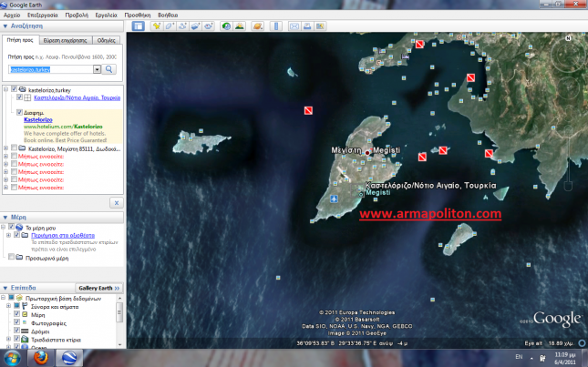
Task: Open the Αρχείο menu
Action: (12, 15)
